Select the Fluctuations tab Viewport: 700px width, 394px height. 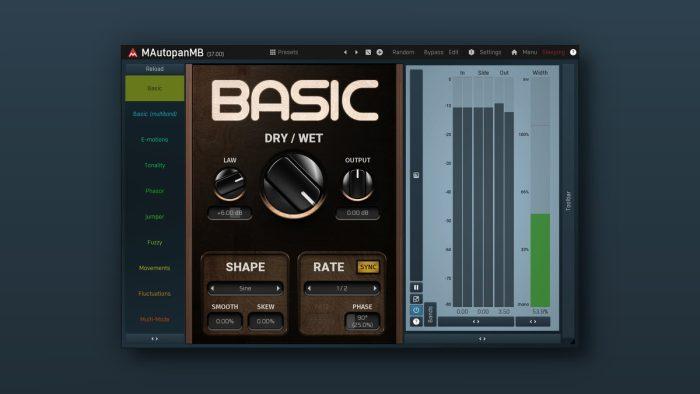point(154,294)
